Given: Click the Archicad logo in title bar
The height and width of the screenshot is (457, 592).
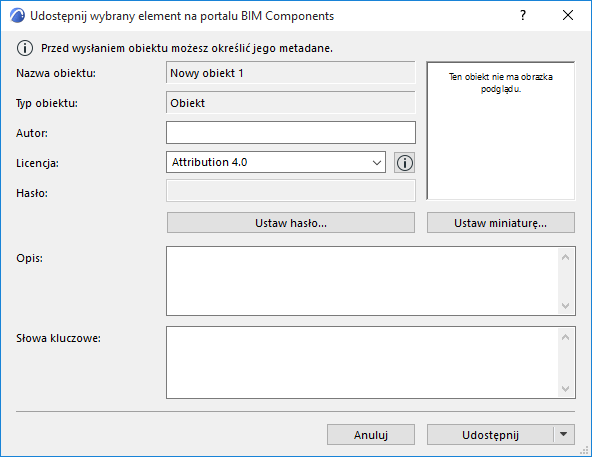Looking at the screenshot, I should 17,16.
